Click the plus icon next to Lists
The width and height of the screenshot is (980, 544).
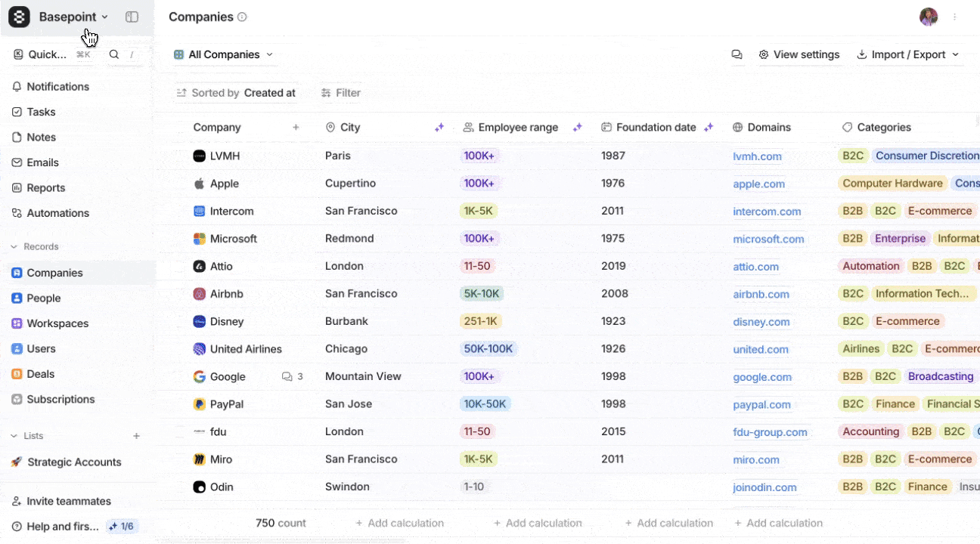tap(137, 436)
